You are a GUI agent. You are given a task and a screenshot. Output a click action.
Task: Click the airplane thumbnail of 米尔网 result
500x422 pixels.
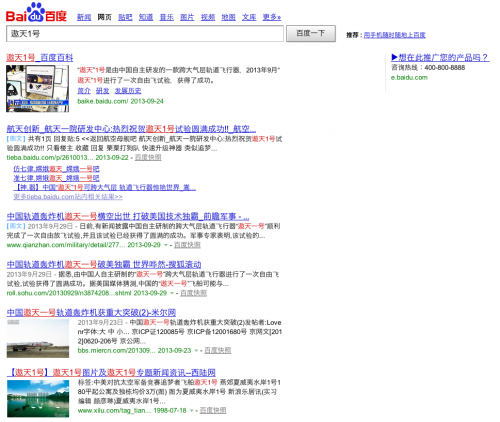pos(38,338)
